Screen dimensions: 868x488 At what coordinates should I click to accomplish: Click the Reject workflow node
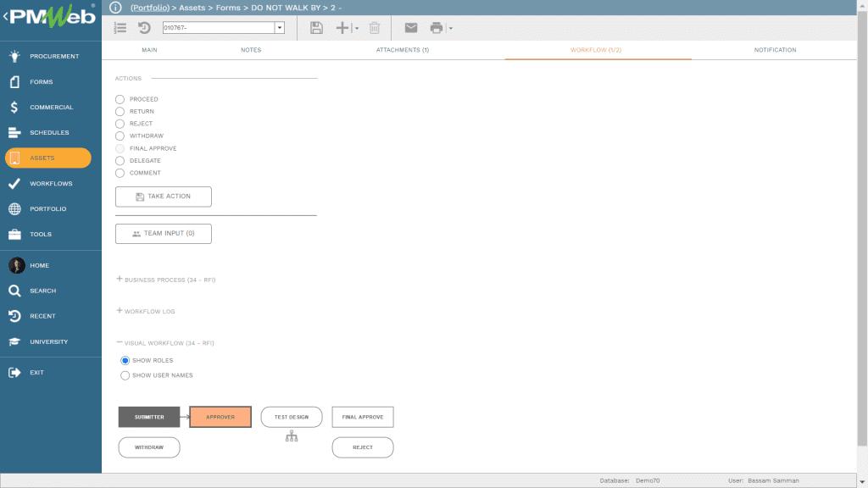(x=363, y=447)
